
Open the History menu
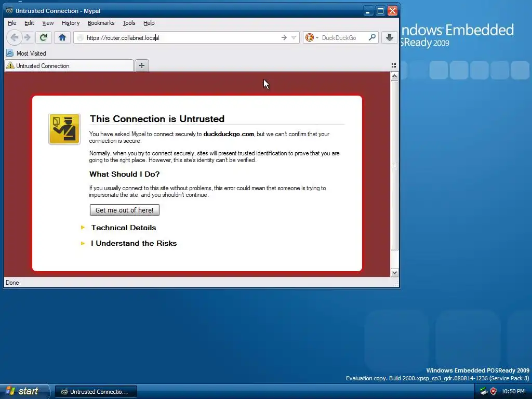tap(71, 23)
